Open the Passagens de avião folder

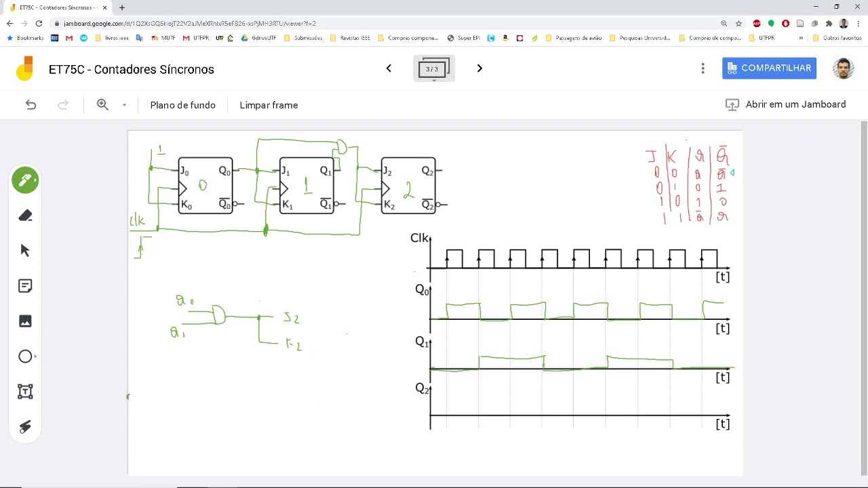(x=573, y=38)
